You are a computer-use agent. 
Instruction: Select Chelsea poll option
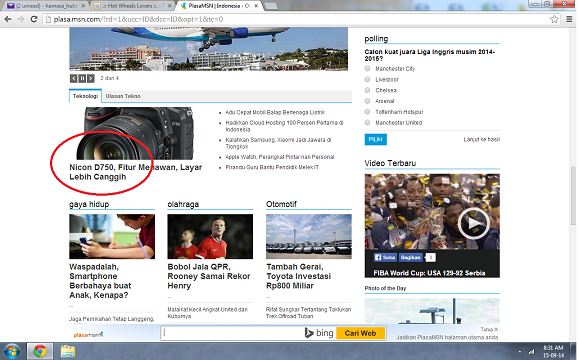pos(367,90)
